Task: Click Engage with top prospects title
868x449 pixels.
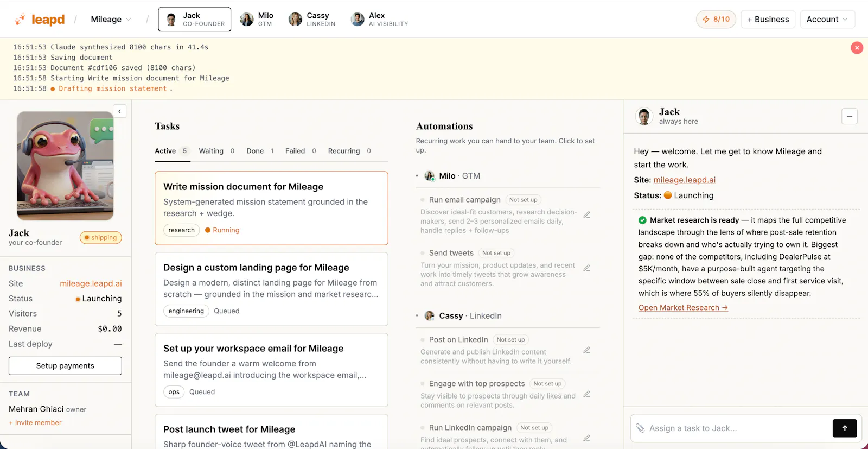Action: tap(477, 384)
